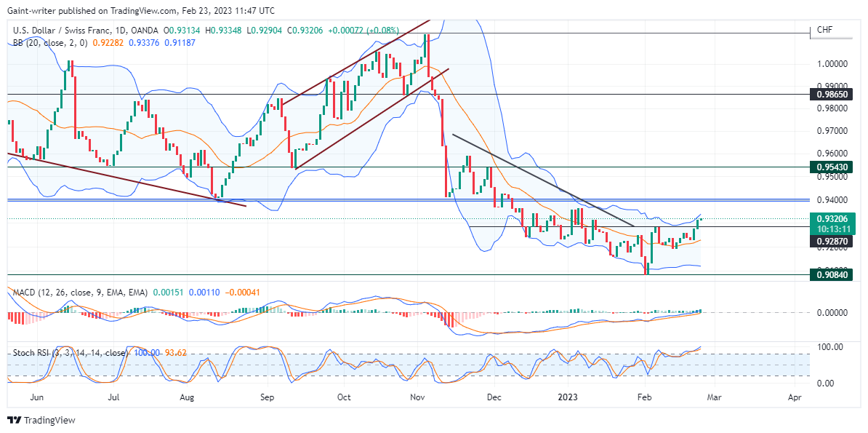Viewport: 868px width, 433px height.
Task: Click the Aug label on the time axis
Action: pyautogui.click(x=188, y=397)
